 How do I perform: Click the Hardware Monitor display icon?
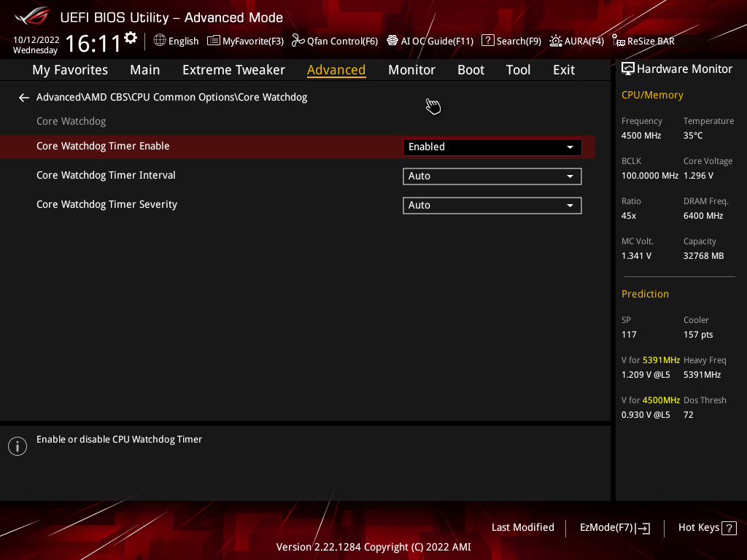(x=628, y=69)
